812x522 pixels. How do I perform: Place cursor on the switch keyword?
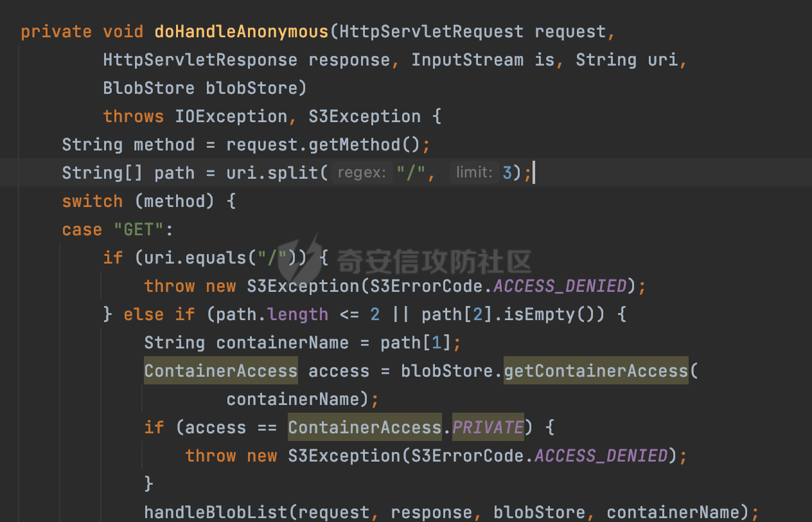[x=93, y=201]
